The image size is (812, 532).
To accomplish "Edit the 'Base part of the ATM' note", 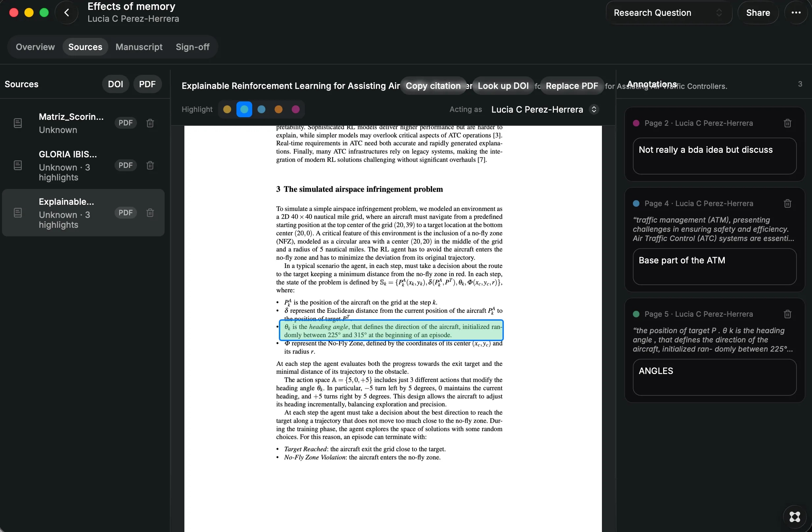I will click(x=715, y=267).
